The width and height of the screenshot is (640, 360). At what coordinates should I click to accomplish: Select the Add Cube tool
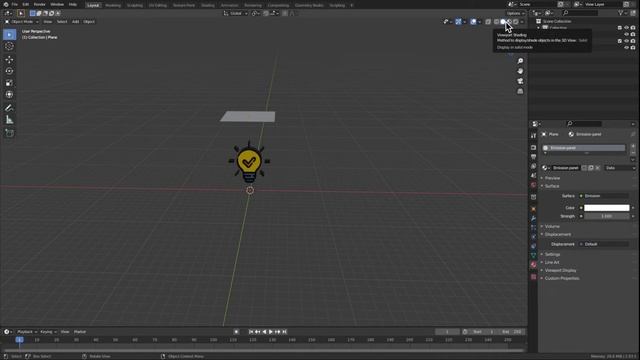click(9, 133)
